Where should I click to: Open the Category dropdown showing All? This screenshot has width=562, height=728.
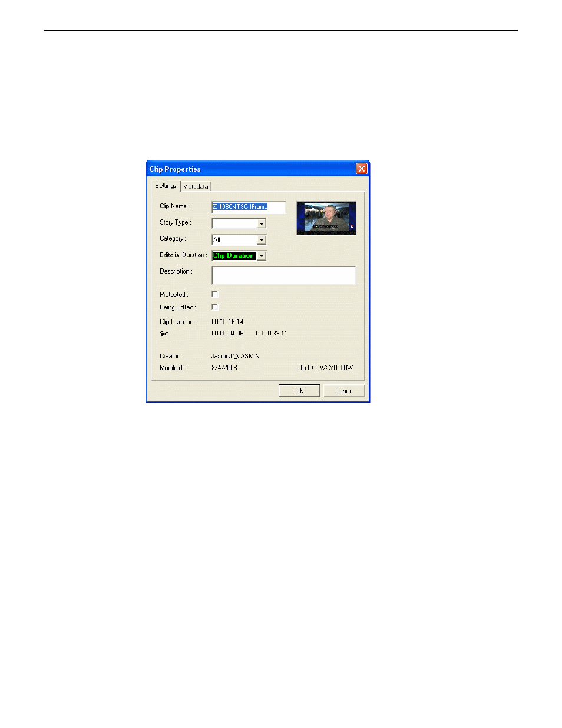[x=262, y=240]
